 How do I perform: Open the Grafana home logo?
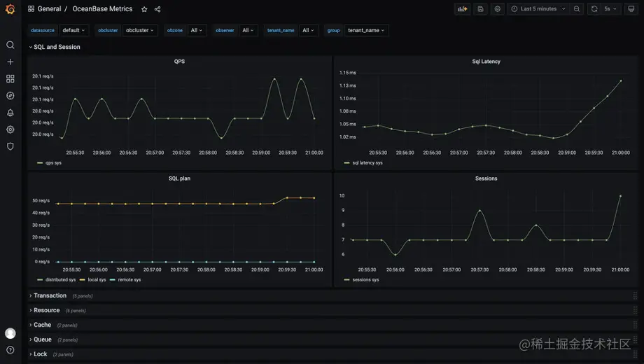[10, 9]
